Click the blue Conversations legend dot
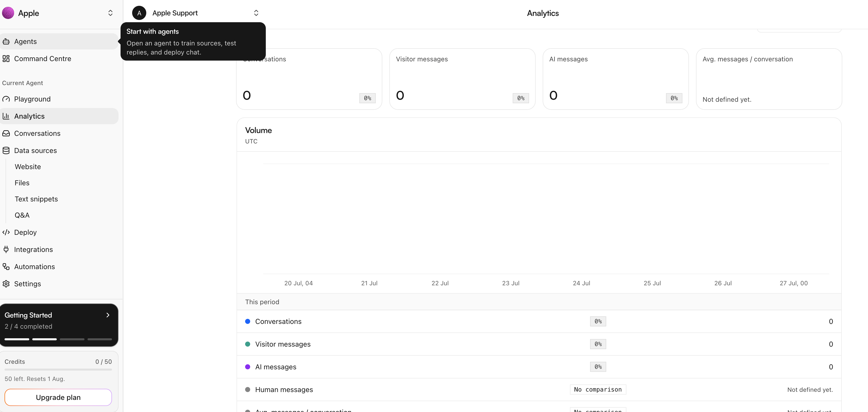Image resolution: width=868 pixels, height=412 pixels. pos(248,321)
